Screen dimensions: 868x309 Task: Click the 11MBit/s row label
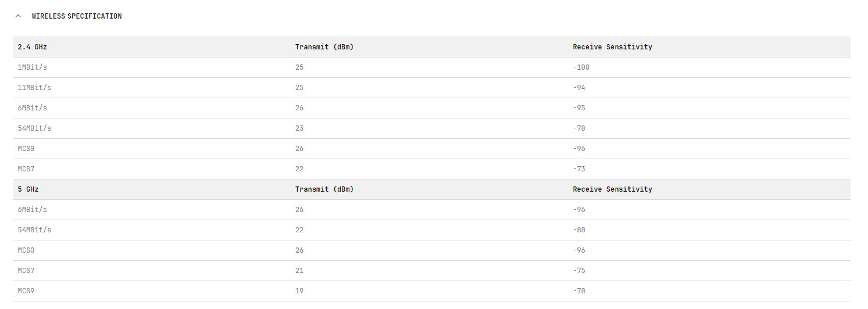(x=34, y=88)
